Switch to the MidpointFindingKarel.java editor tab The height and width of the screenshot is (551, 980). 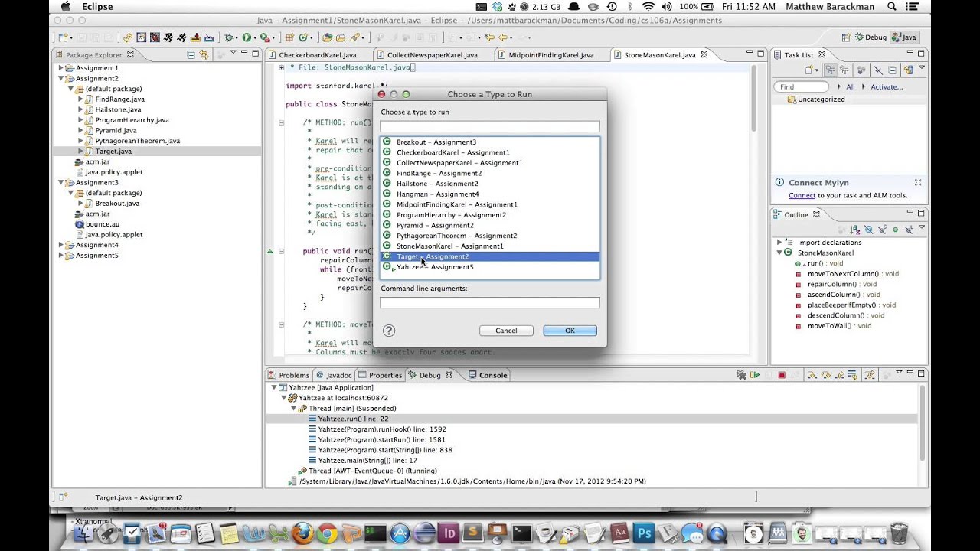point(550,55)
